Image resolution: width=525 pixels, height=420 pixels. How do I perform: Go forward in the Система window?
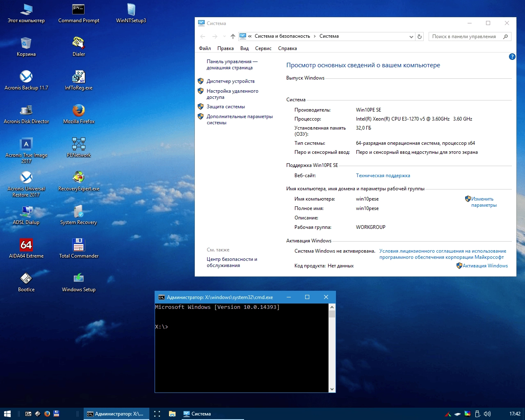[215, 37]
